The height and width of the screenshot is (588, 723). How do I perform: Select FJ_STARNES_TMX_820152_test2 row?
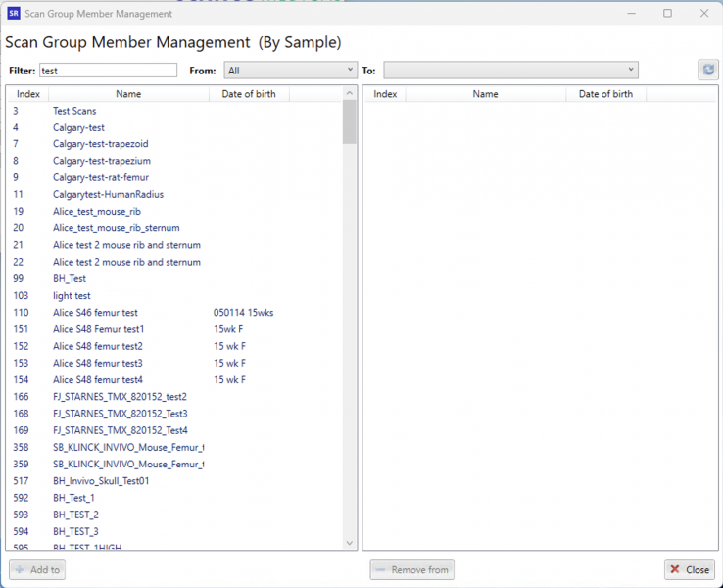(175, 397)
